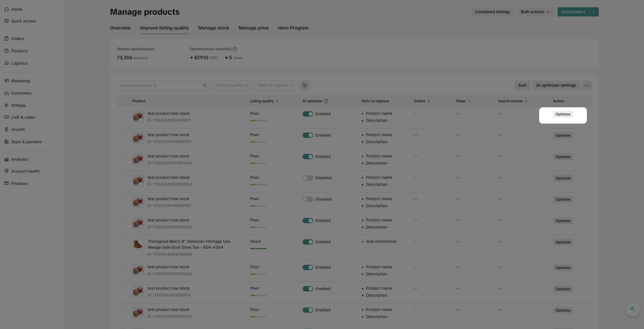This screenshot has width=644, height=329.
Task: Click the Analytics chart icon in sidebar
Action: (x=7, y=159)
